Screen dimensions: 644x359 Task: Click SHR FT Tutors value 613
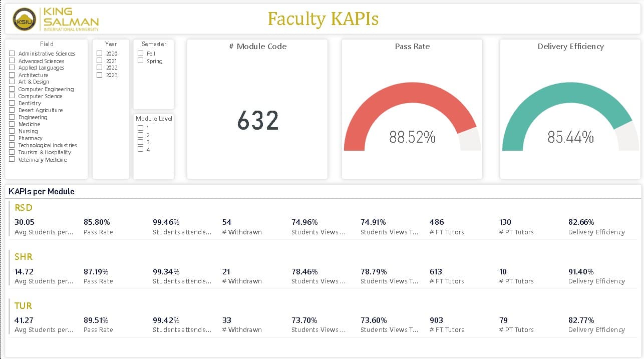coord(436,271)
